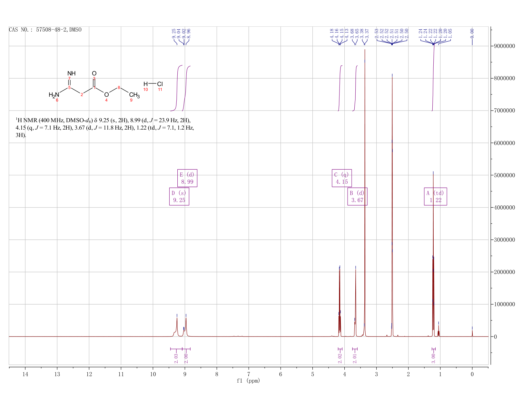
Task: Select multiplet box A (td) 1.22
Action: click(435, 197)
